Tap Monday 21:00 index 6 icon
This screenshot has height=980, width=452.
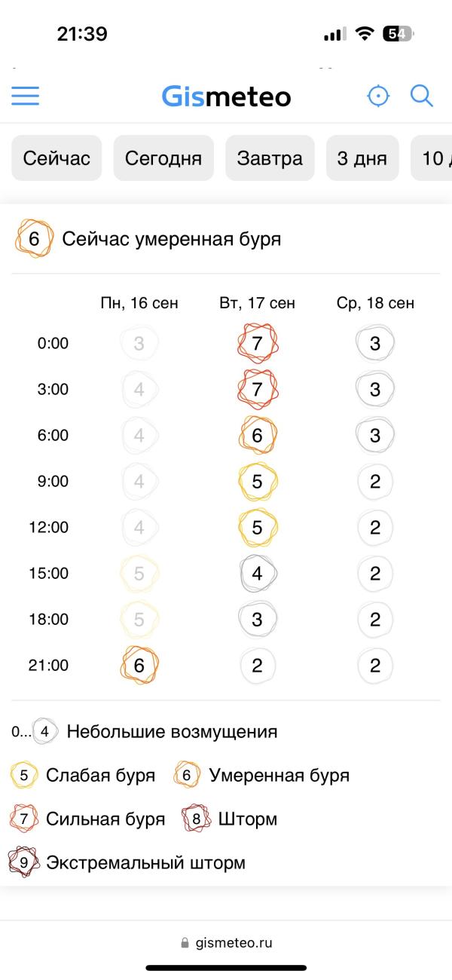point(139,666)
